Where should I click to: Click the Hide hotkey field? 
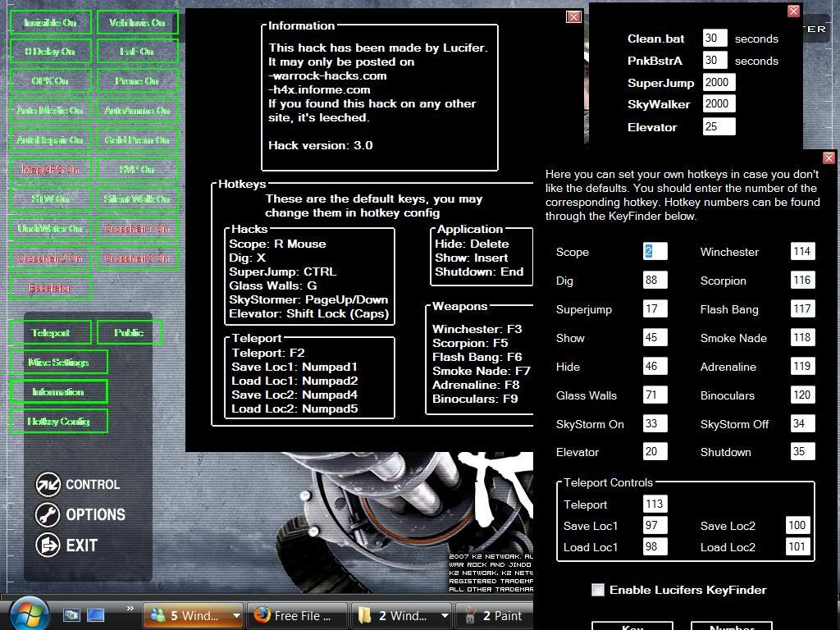[x=655, y=366]
